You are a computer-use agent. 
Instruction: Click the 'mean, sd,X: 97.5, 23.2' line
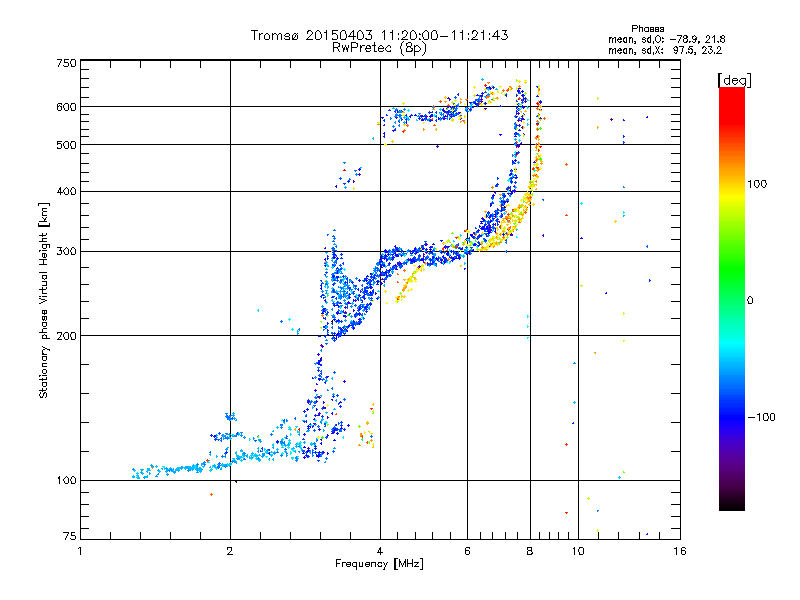[665, 50]
